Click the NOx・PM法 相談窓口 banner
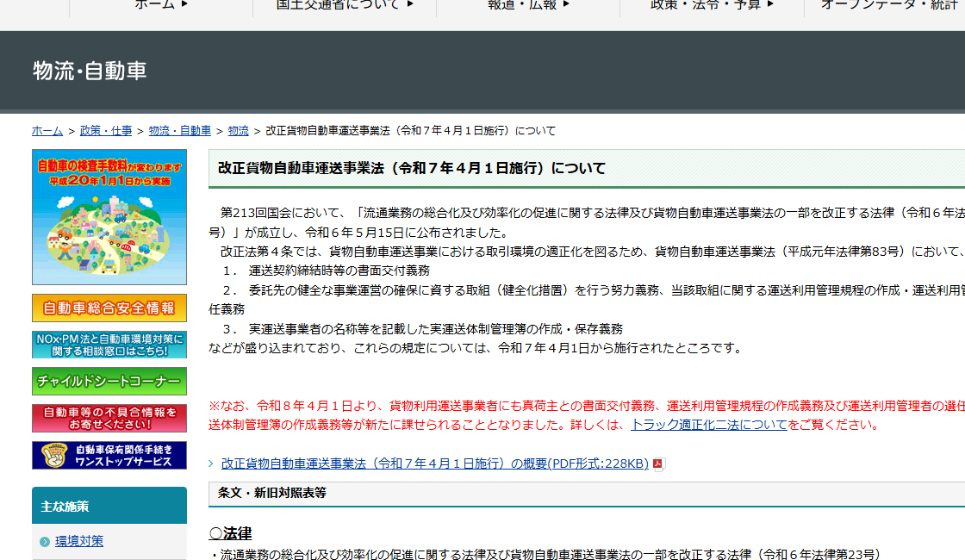This screenshot has width=965, height=560. click(109, 345)
